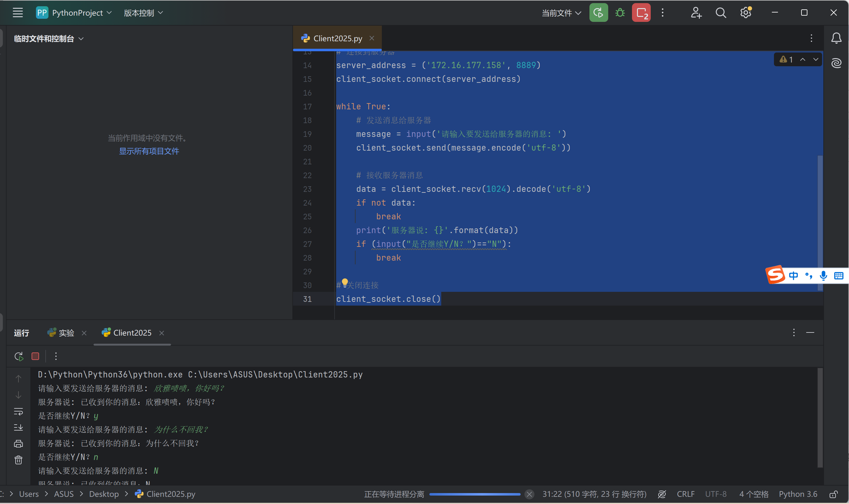Open the IDE settings gear
Image resolution: width=849 pixels, height=504 pixels.
pyautogui.click(x=745, y=13)
